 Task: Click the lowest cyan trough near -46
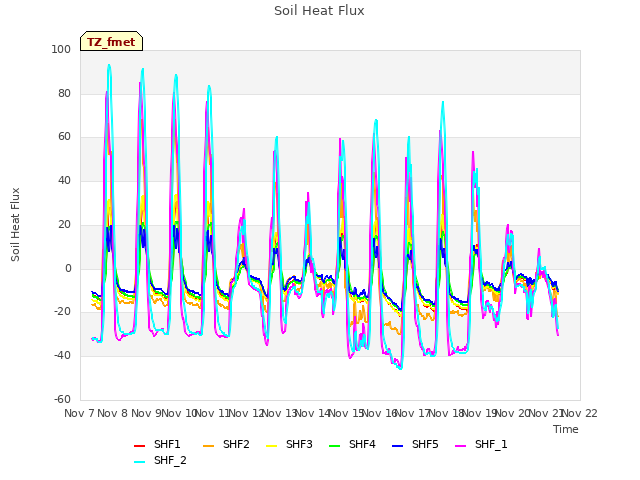click(x=401, y=369)
